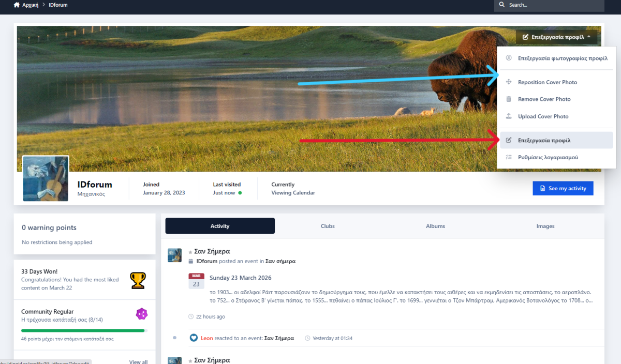Click the gold trophy icon
Image resolution: width=621 pixels, height=364 pixels.
138,280
